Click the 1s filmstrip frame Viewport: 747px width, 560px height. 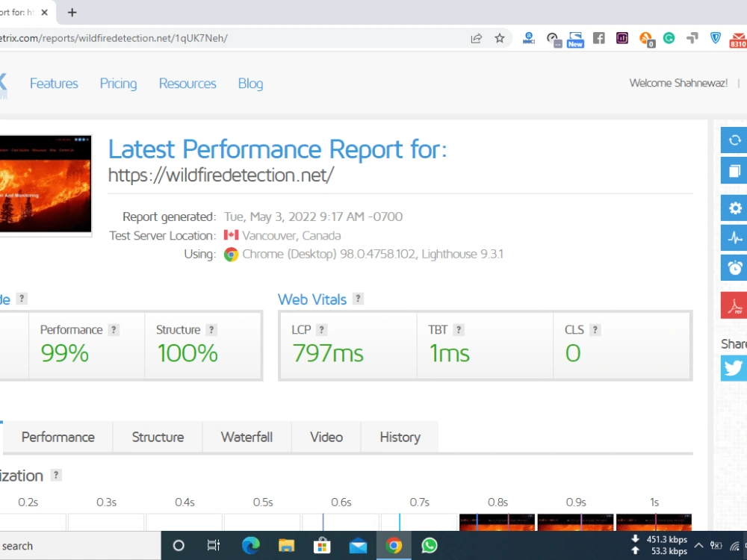coord(654,523)
